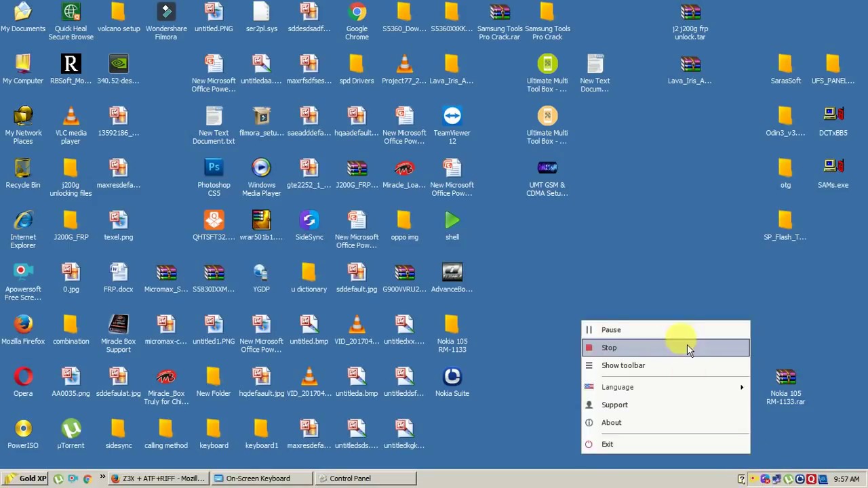Choose About in the context menu
This screenshot has height=488, width=868.
666,422
